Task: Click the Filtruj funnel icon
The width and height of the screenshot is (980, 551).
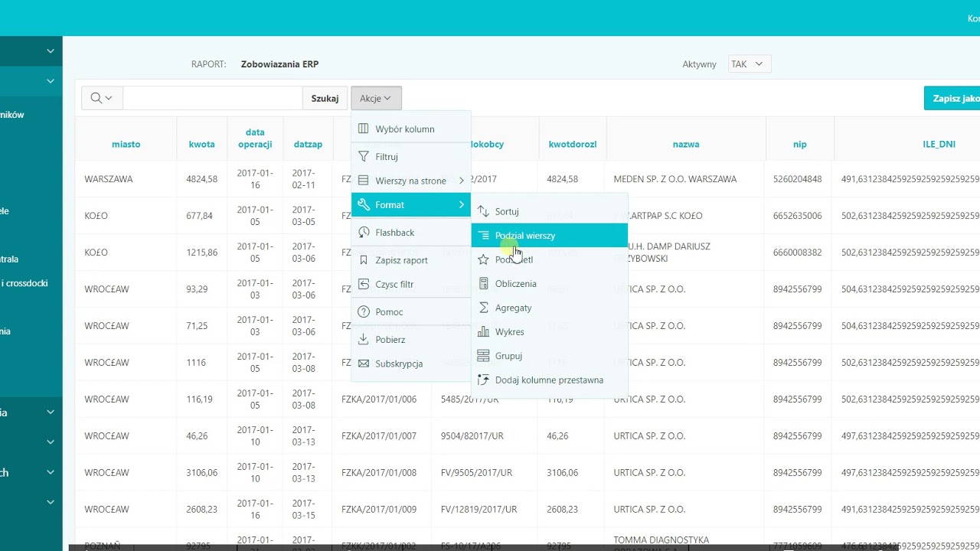Action: 364,156
